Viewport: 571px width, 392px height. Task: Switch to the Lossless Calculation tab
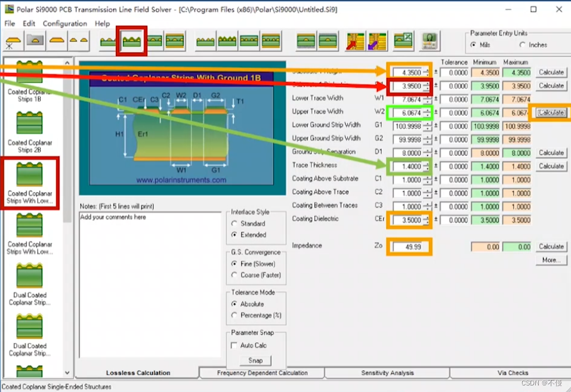pyautogui.click(x=138, y=373)
